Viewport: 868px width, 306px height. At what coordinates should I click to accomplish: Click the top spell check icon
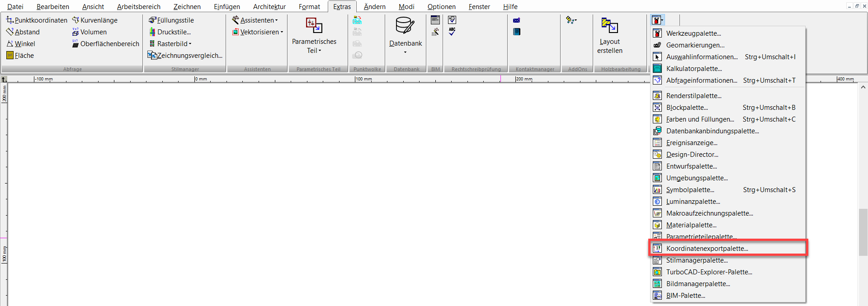452,20
